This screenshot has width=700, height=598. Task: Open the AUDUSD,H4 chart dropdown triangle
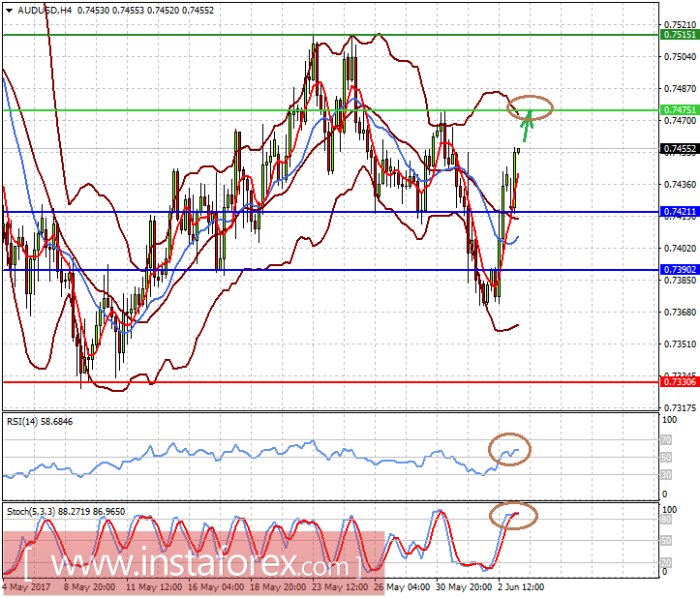9,11
